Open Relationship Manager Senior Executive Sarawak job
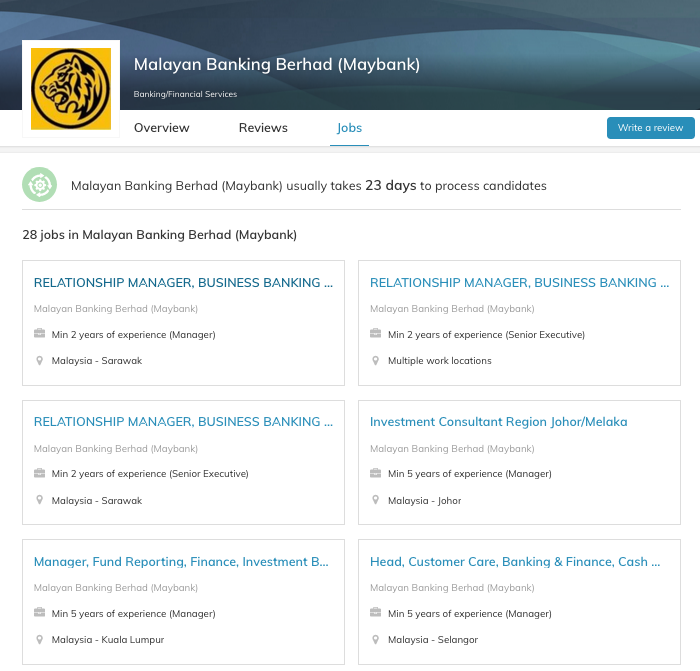Image resolution: width=700 pixels, height=671 pixels. click(x=183, y=421)
